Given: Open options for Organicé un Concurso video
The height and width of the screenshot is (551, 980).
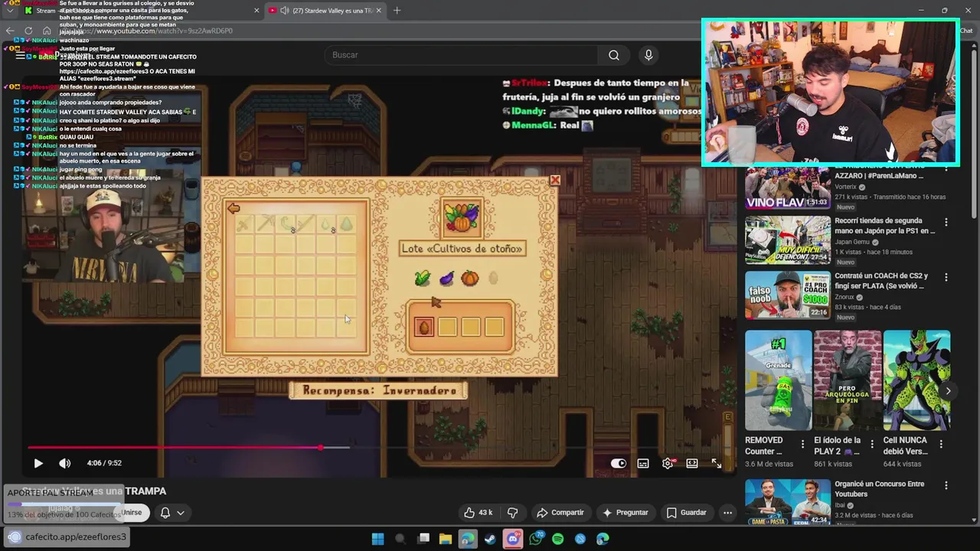Looking at the screenshot, I should (x=946, y=485).
